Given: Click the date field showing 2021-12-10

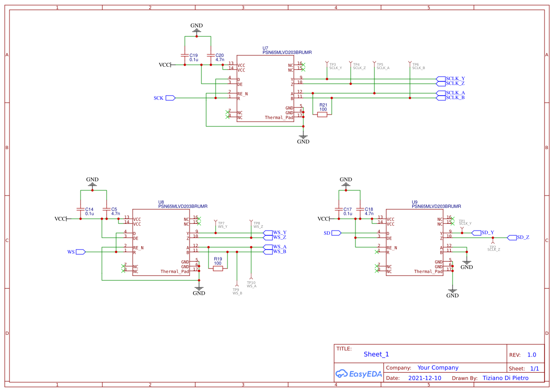Looking at the screenshot, I should (425, 378).
